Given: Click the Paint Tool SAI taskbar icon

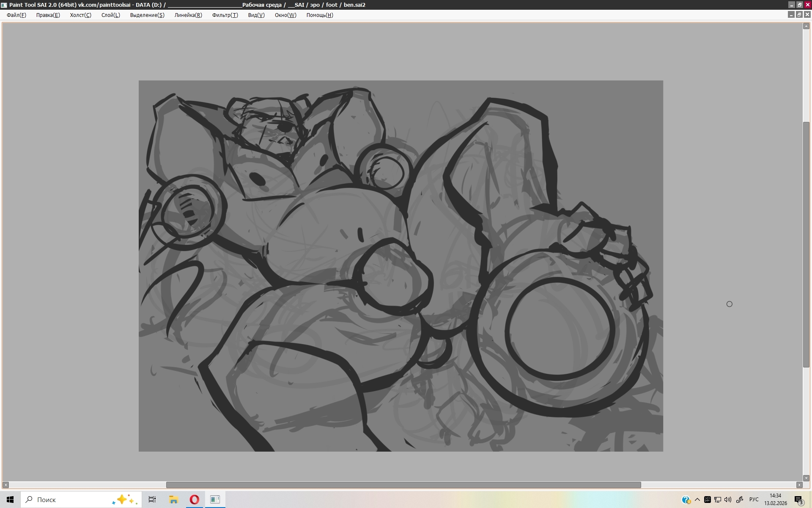Looking at the screenshot, I should [x=215, y=500].
